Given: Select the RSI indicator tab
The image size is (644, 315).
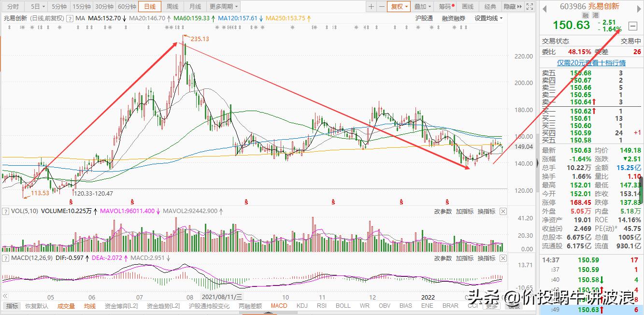Looking at the screenshot, I should [x=322, y=306].
